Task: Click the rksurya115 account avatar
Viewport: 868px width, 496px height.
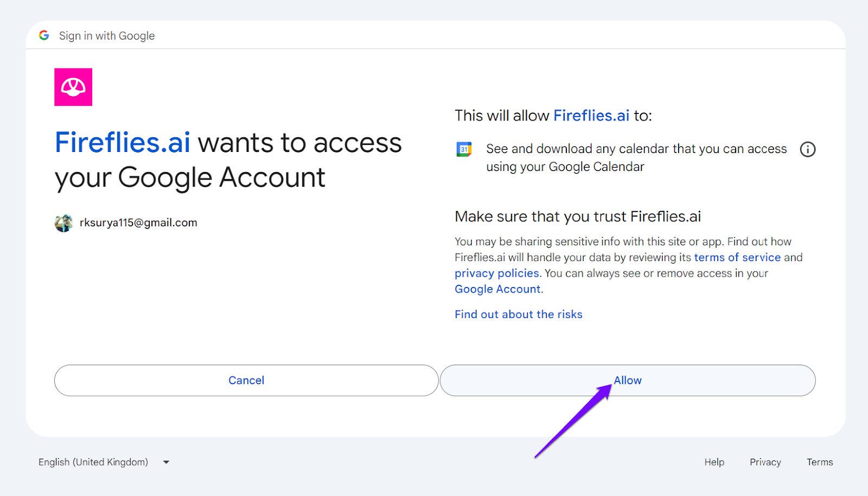Action: pos(63,223)
